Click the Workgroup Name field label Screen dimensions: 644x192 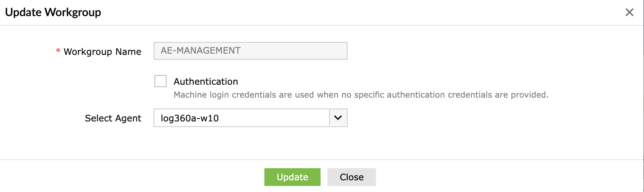pos(102,52)
